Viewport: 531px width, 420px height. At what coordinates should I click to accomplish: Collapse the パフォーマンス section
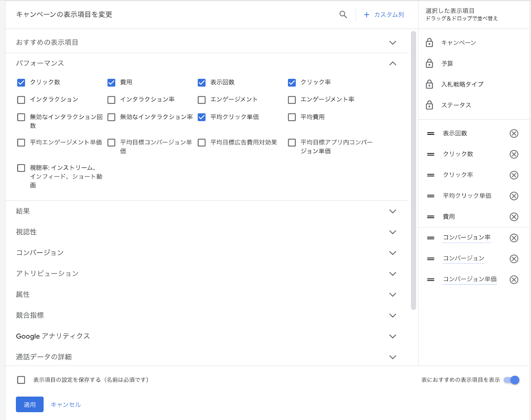pos(393,63)
